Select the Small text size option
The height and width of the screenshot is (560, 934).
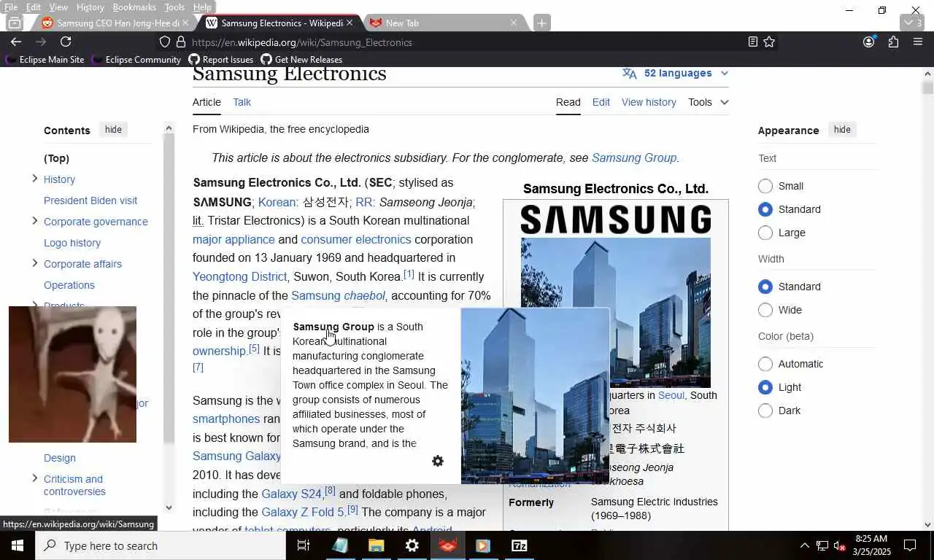765,186
